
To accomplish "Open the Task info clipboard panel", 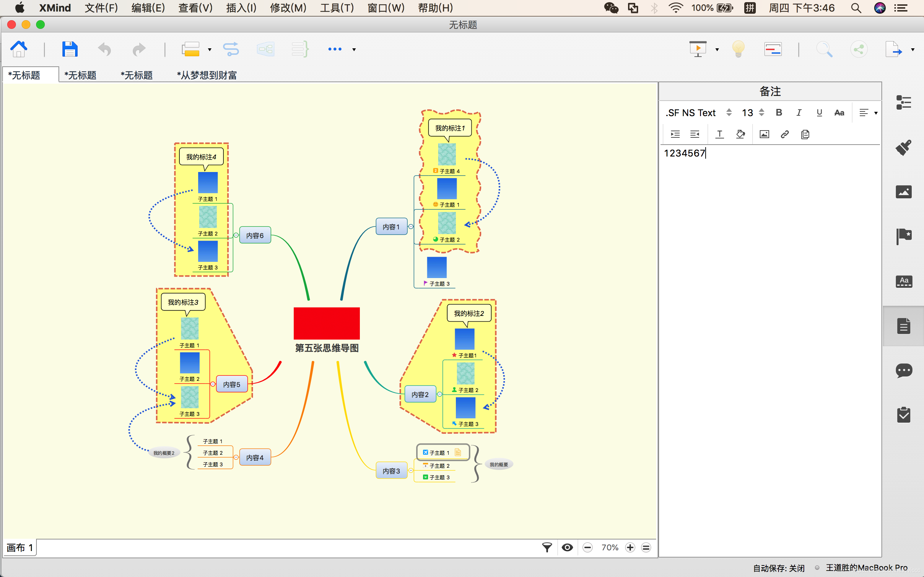I will 903,415.
